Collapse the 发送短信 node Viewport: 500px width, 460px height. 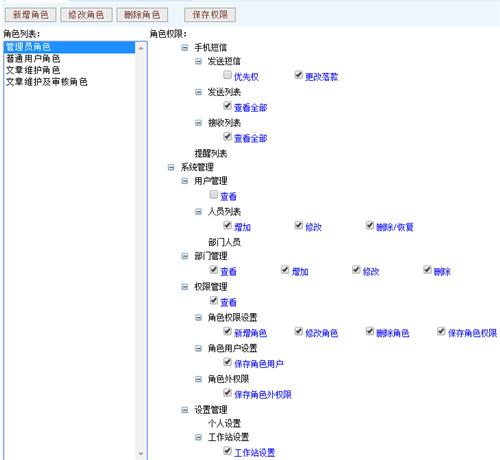click(x=198, y=61)
